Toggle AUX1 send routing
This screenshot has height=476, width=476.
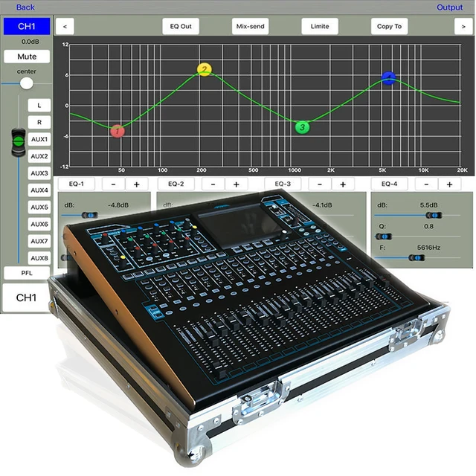point(39,139)
